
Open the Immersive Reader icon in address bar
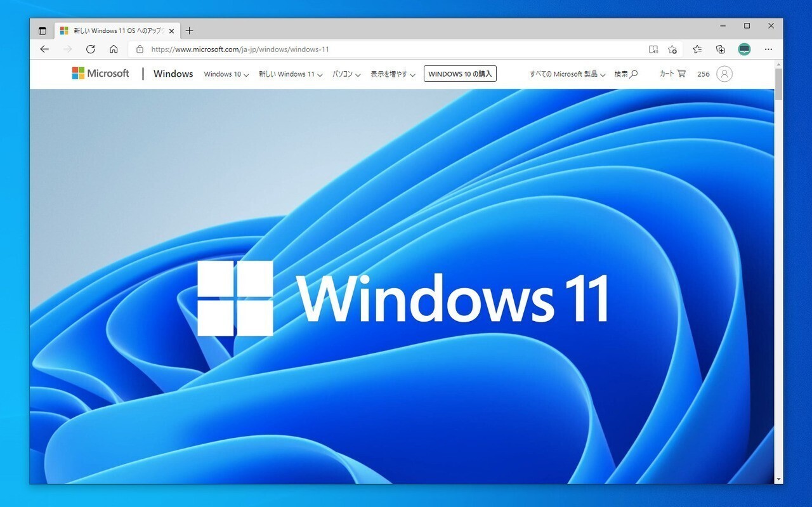[653, 49]
